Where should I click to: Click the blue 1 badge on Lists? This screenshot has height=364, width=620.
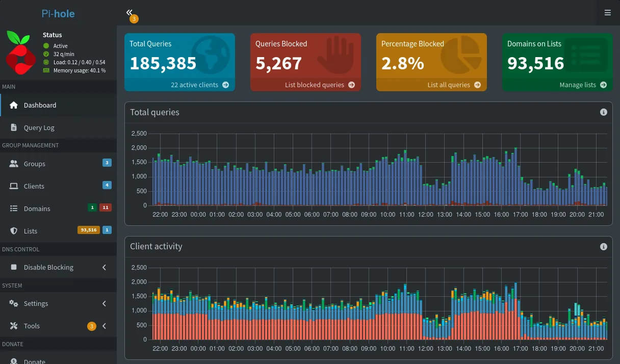pos(107,230)
